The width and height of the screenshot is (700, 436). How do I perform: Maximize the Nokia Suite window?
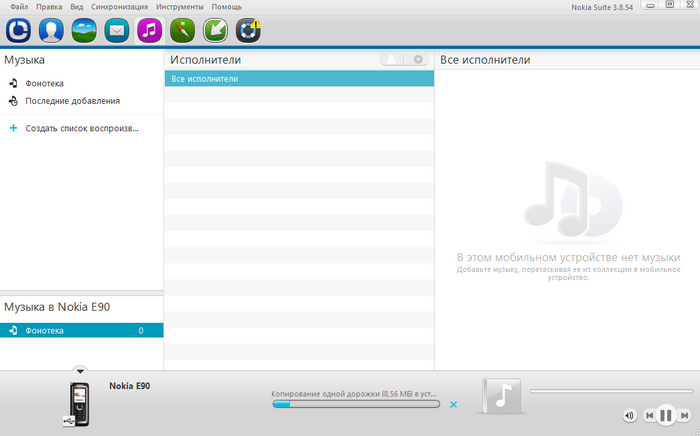click(x=670, y=5)
